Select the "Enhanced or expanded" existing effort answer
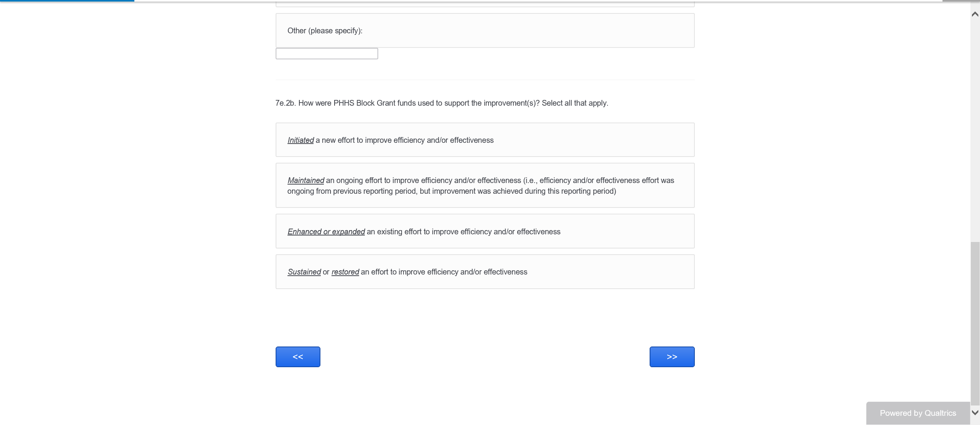Image resolution: width=980 pixels, height=425 pixels. [485, 232]
